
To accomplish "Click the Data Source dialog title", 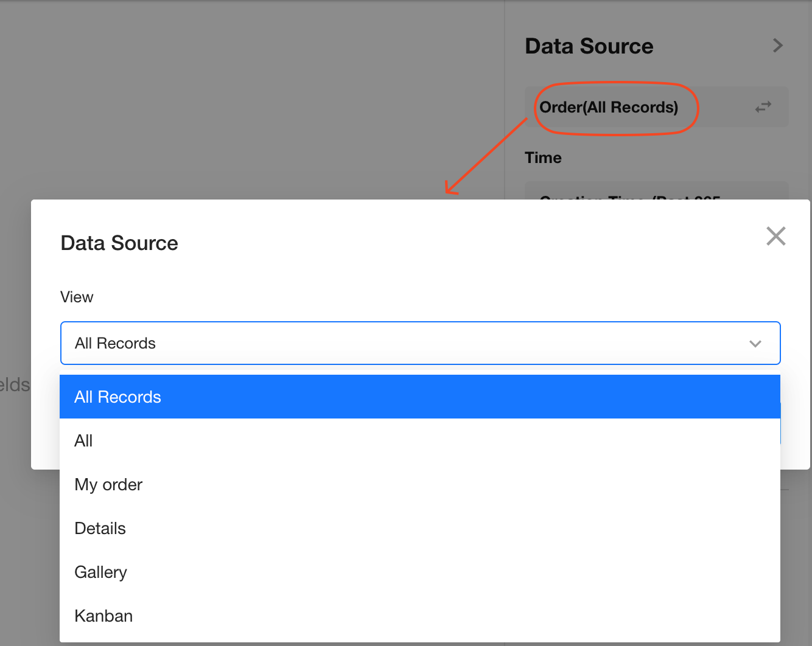I will point(119,243).
